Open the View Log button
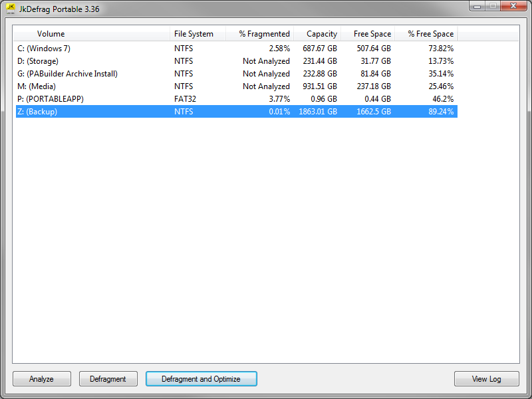This screenshot has width=532, height=399. (486, 379)
